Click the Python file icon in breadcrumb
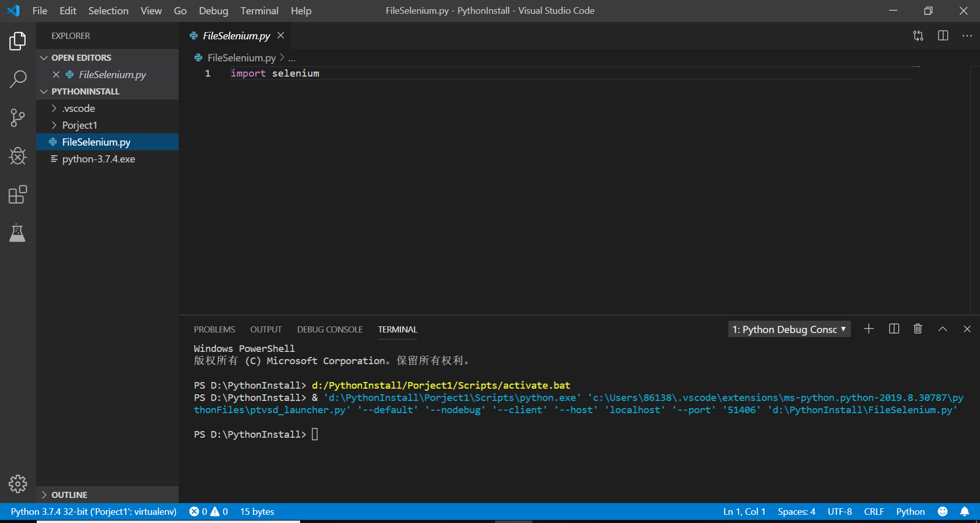The width and height of the screenshot is (980, 523). tap(199, 58)
